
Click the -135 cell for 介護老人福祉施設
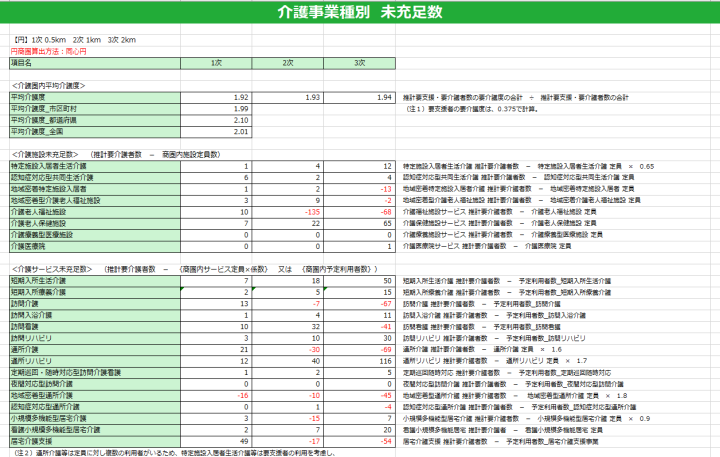(288, 212)
